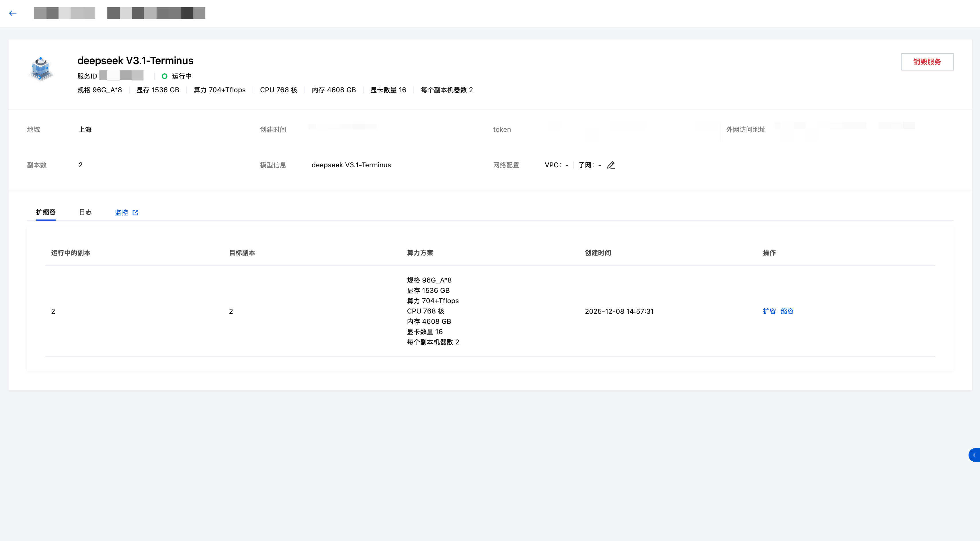
Task: Click the deepseek service logo image
Action: 41,69
